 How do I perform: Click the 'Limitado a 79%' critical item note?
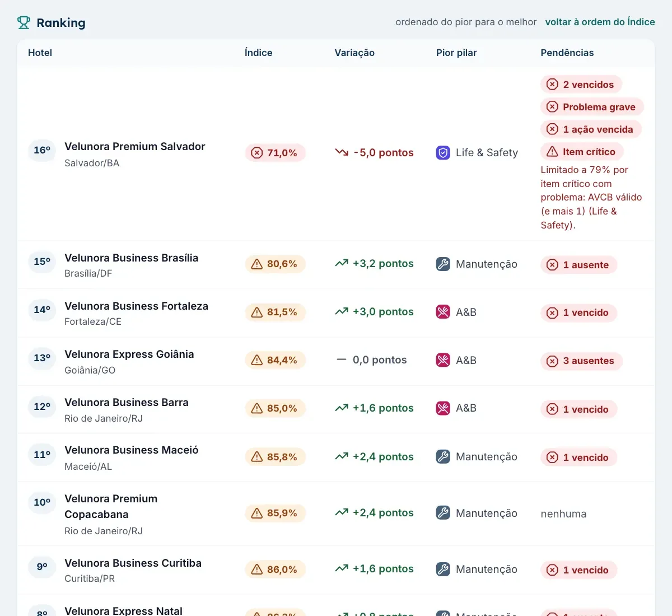click(591, 197)
